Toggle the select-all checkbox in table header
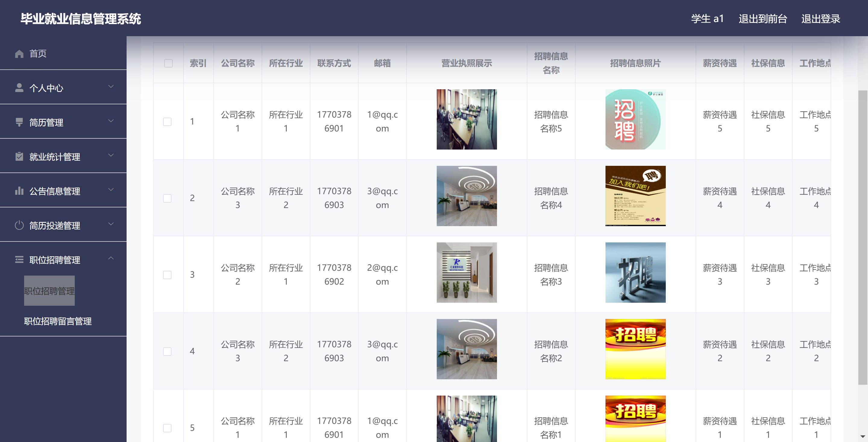Screen dimensions: 868x442 point(168,63)
